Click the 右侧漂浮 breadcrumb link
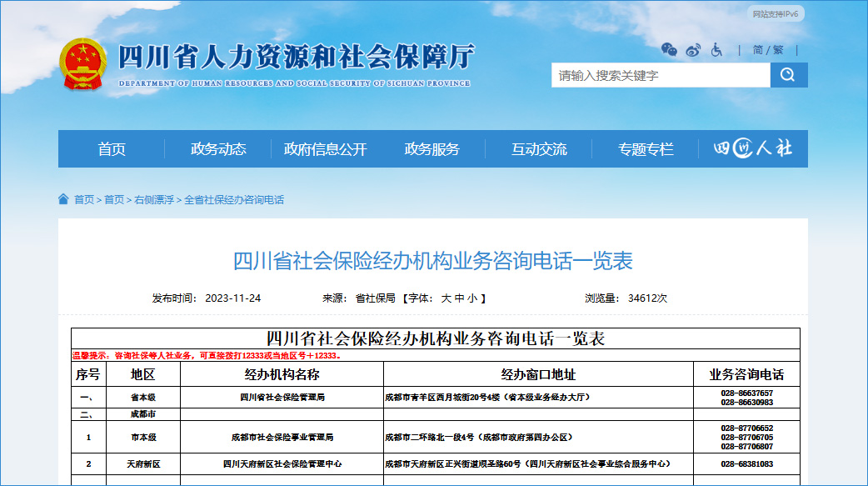Screen dimensions: 868x486 (x=154, y=200)
